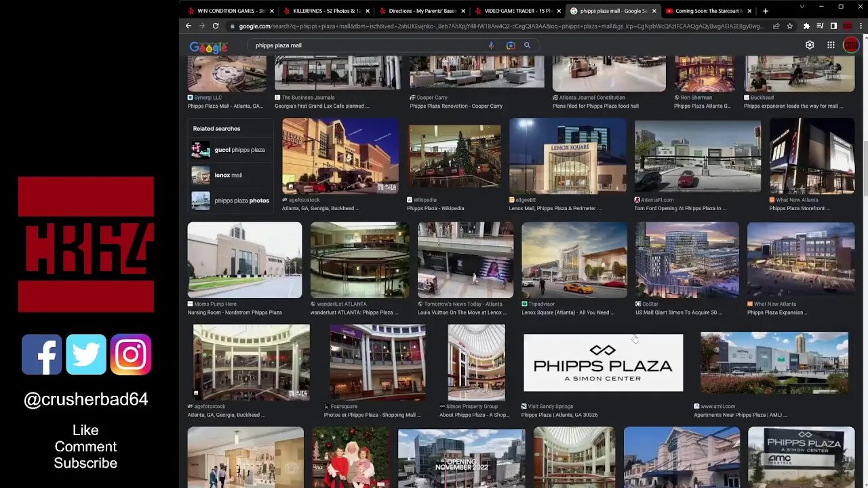The height and width of the screenshot is (488, 868).
Task: Open the Chrome three-dot menu
Action: [861, 26]
